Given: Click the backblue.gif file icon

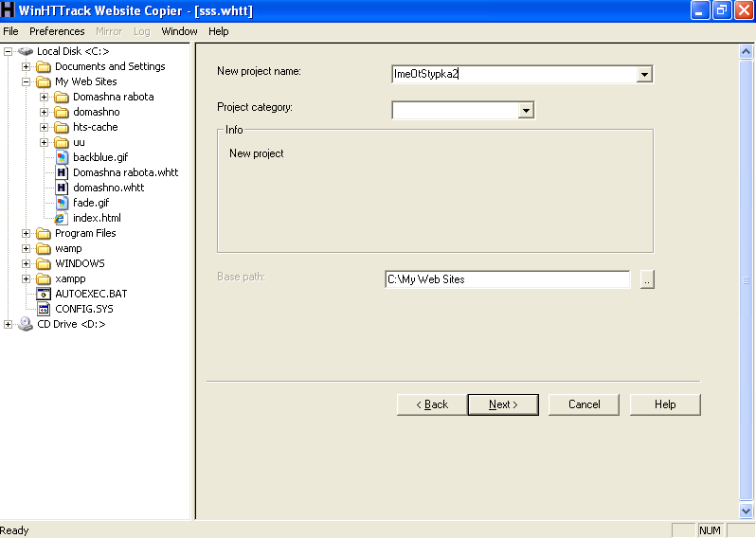Looking at the screenshot, I should pos(62,157).
